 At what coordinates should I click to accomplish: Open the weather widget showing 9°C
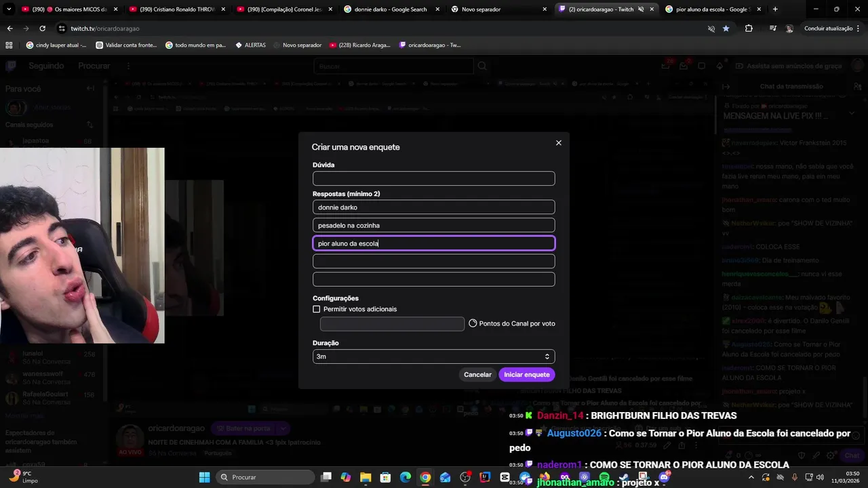pyautogui.click(x=23, y=477)
